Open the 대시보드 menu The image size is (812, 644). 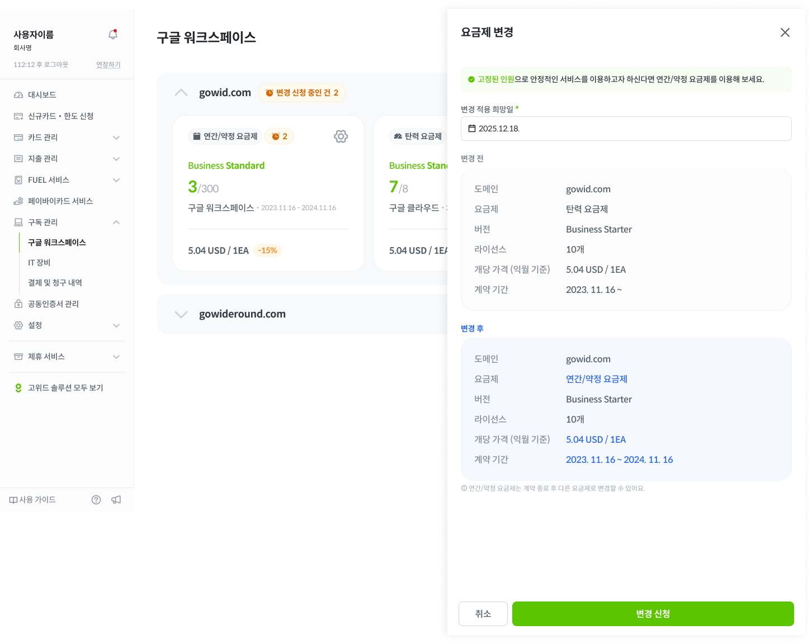coord(42,95)
